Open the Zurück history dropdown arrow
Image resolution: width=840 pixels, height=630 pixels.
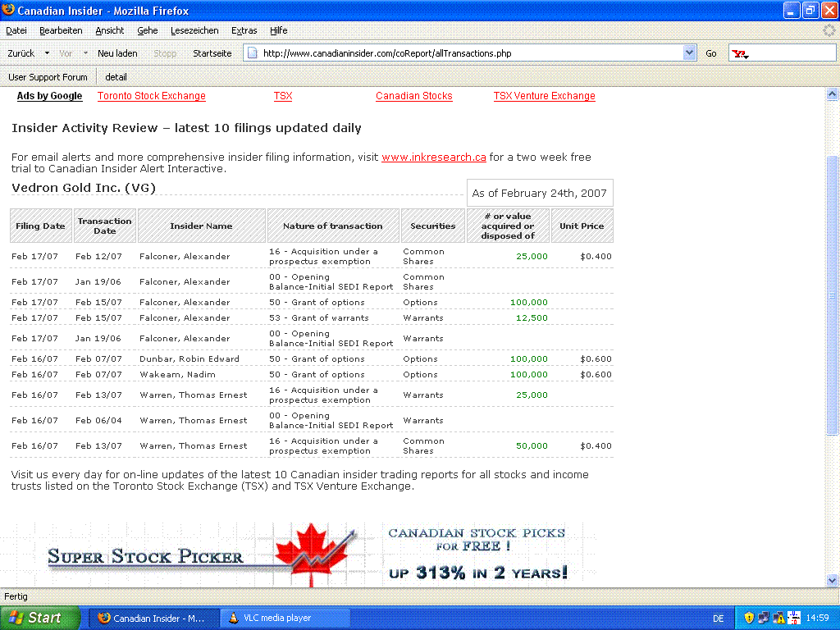click(x=47, y=53)
